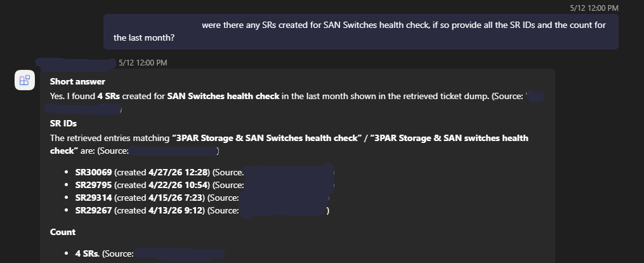This screenshot has width=644, height=263.
Task: Click ticket ID SR29267
Action: 94,210
